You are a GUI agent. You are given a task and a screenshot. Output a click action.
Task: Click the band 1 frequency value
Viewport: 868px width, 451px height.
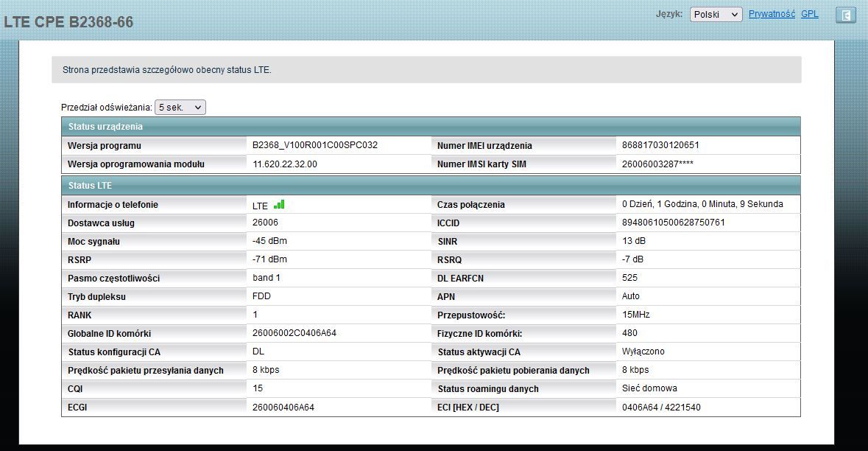pyautogui.click(x=267, y=278)
